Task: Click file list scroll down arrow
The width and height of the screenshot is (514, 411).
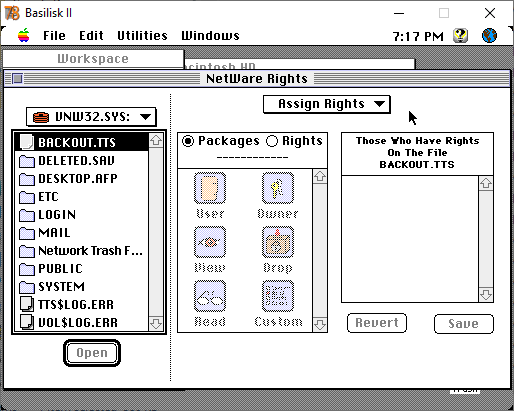Action: coord(156,323)
